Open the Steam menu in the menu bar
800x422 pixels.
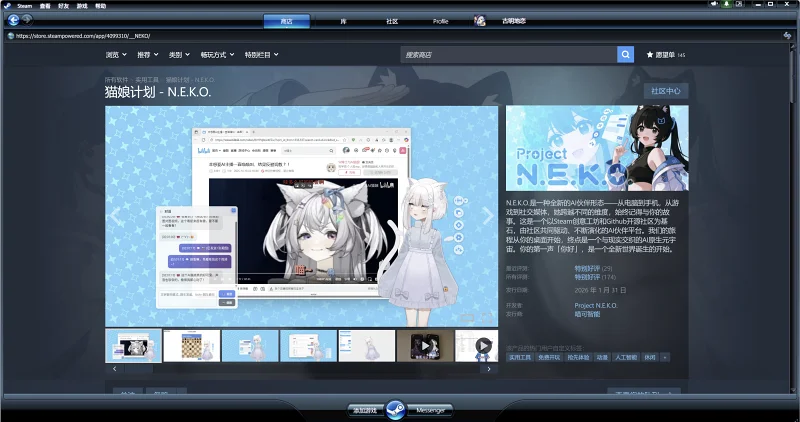point(24,6)
